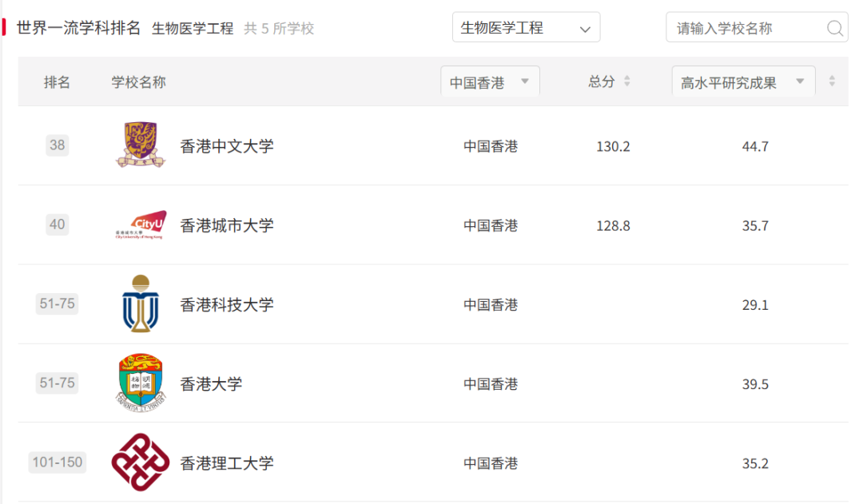The width and height of the screenshot is (863, 504).
Task: Click the HKUST logo
Action: coord(141,304)
